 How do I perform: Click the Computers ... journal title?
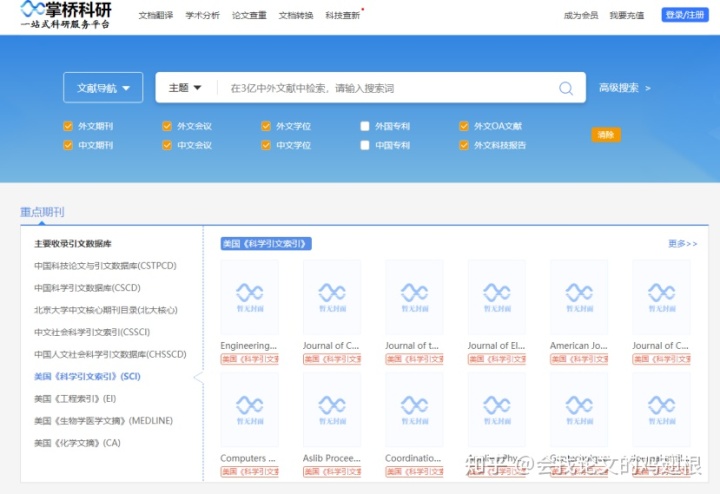coord(248,458)
